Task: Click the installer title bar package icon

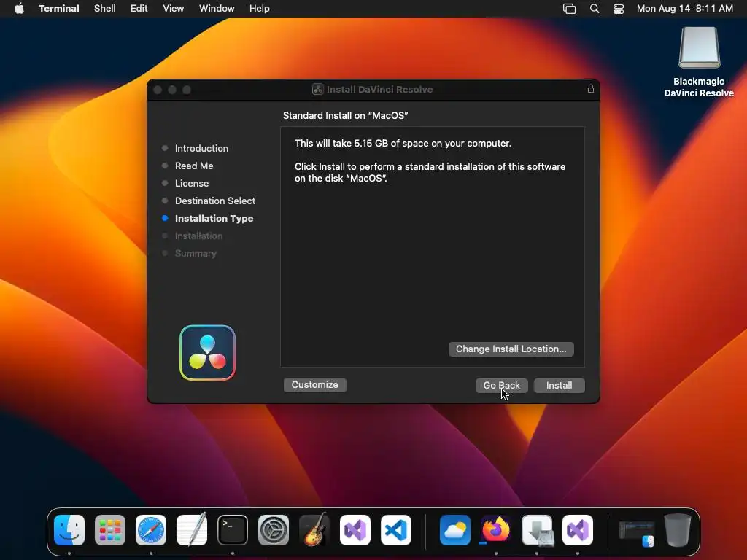Action: coord(318,89)
